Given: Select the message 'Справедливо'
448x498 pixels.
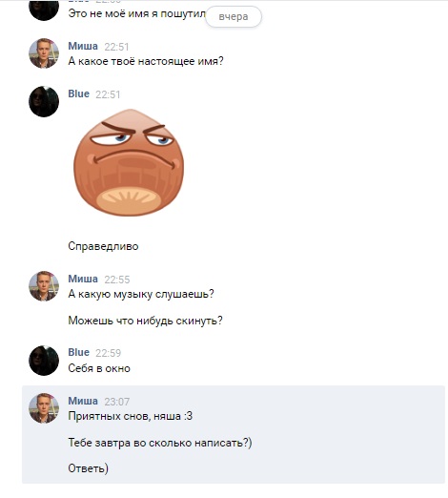Looking at the screenshot, I should pos(103,246).
